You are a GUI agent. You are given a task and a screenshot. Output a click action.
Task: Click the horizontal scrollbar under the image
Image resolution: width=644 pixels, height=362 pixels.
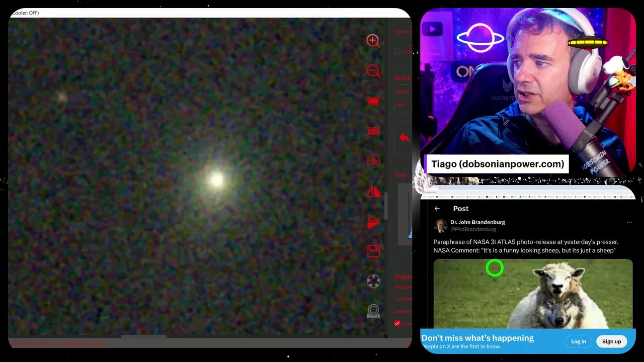click(x=143, y=337)
